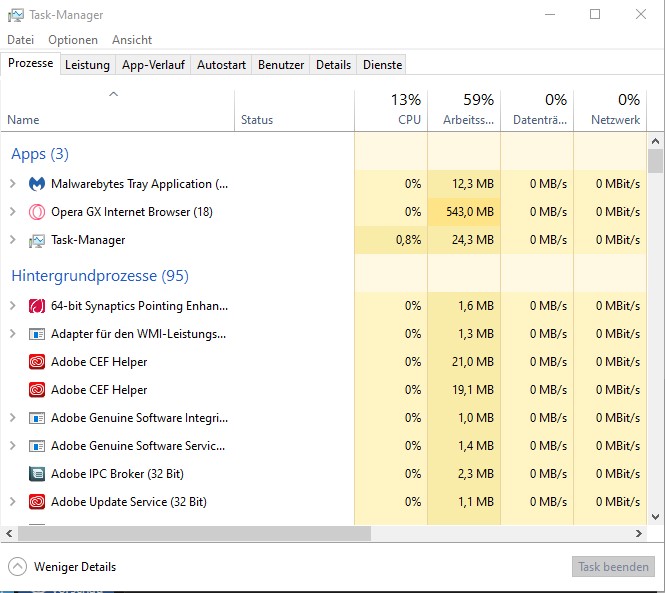Click the 64-bit Synaptics Pointing icon
Viewport: 665px width, 593px height.
click(37, 306)
